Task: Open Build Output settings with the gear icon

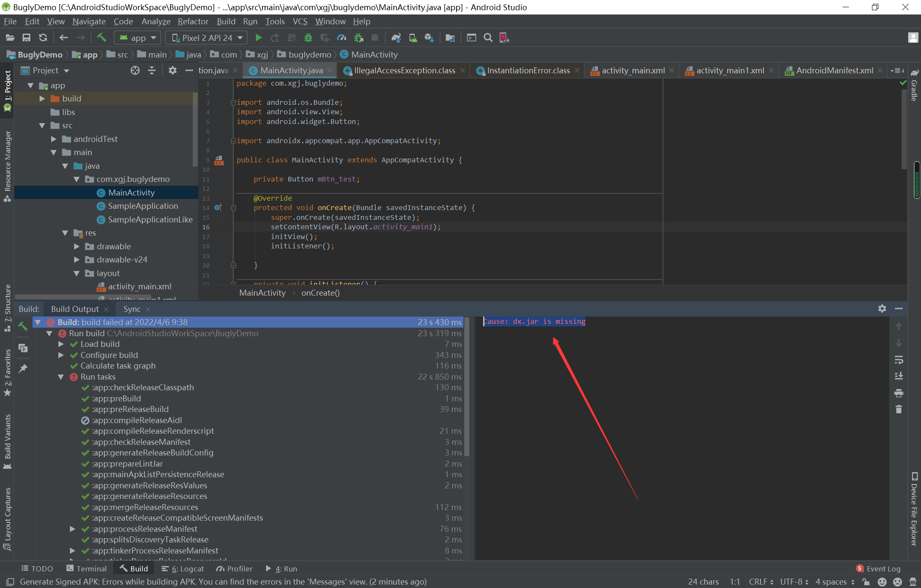Action: point(881,308)
